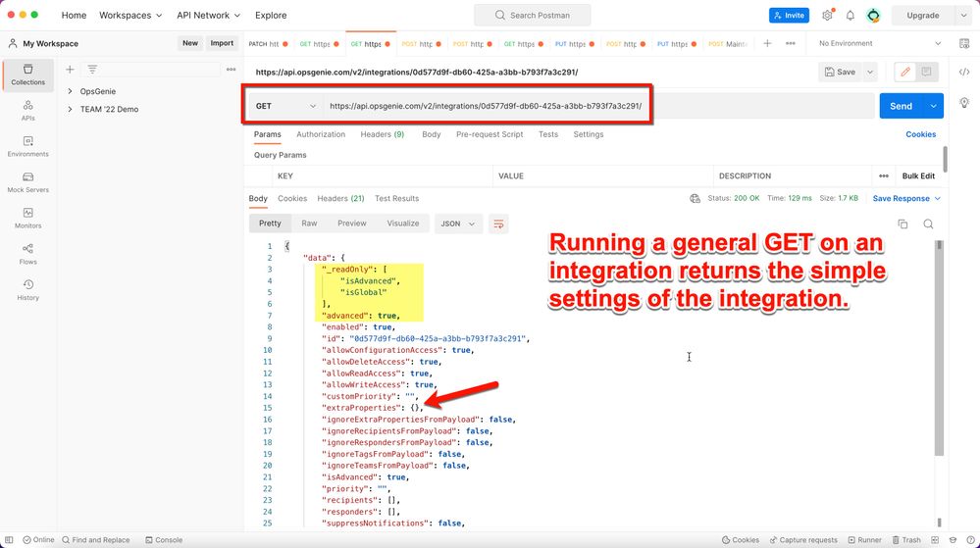Open the History sidebar panel
The width and height of the screenshot is (980, 548).
(x=28, y=290)
